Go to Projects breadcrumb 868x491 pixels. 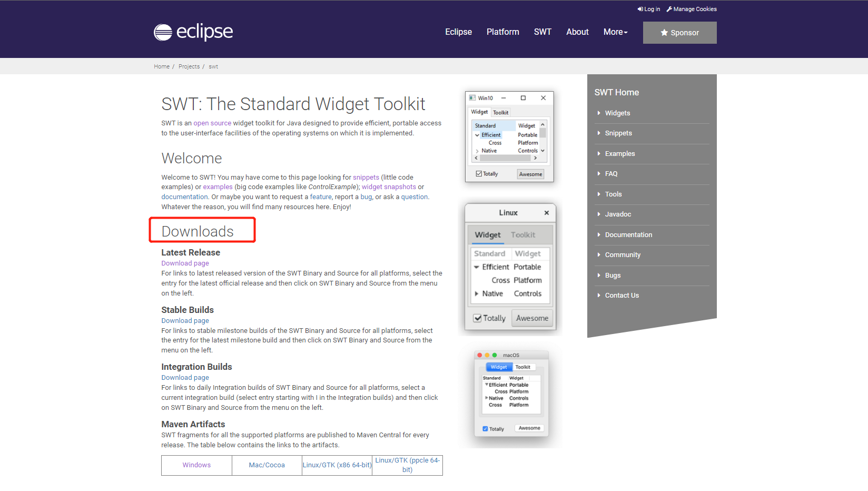(189, 66)
